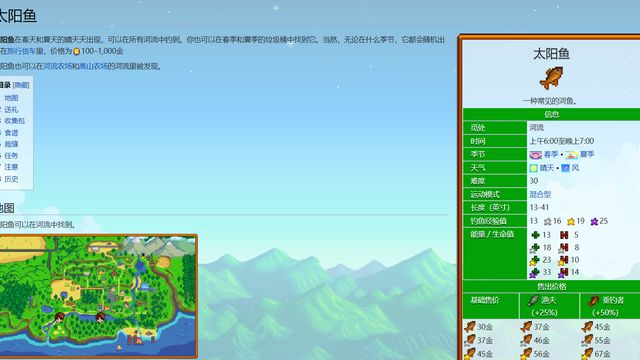640x360 pixels.
Task: Open the 春季 season link
Action: coord(551,154)
